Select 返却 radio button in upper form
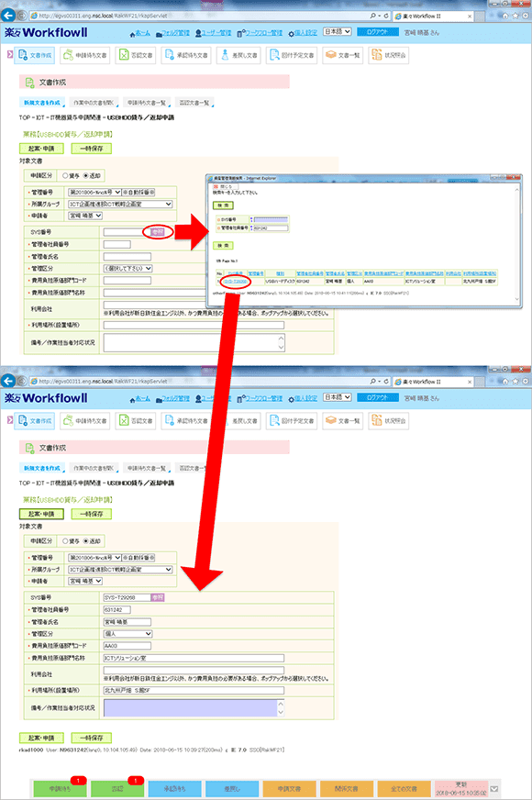This screenshot has width=532, height=800. tap(85, 175)
